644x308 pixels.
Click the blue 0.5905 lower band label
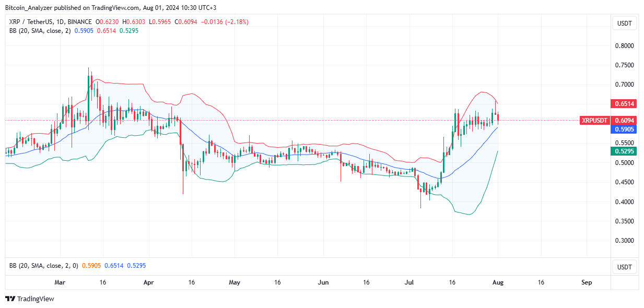(624, 129)
